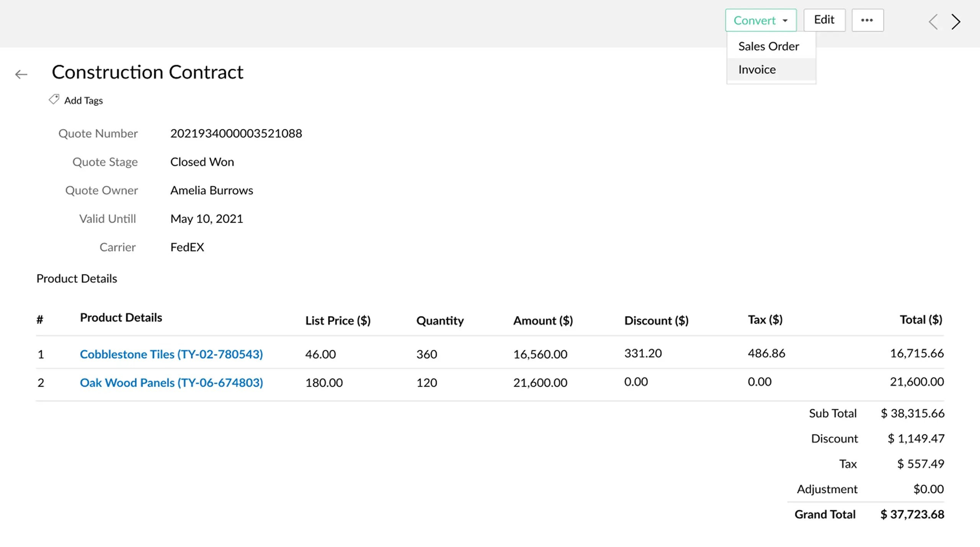Click the Tax ($) column header
Viewport: 980px width, 547px height.
765,319
